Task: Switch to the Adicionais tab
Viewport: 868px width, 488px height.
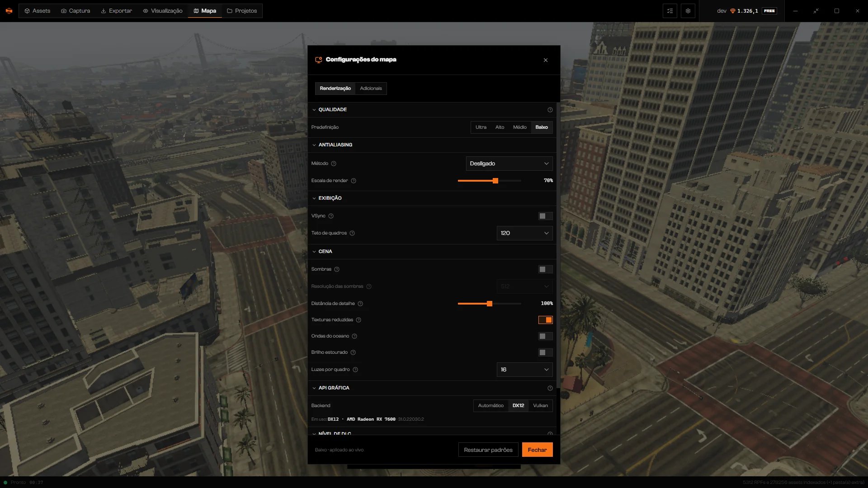Action: (371, 89)
